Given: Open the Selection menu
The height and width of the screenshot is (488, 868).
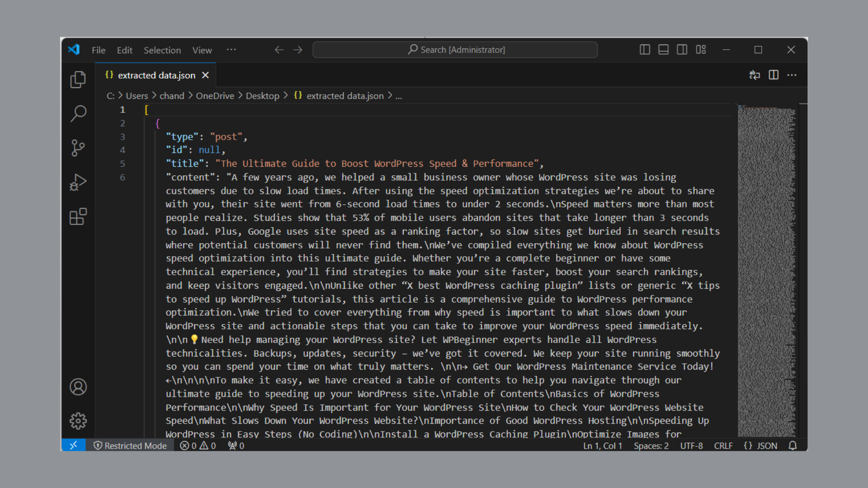Looking at the screenshot, I should (x=162, y=50).
